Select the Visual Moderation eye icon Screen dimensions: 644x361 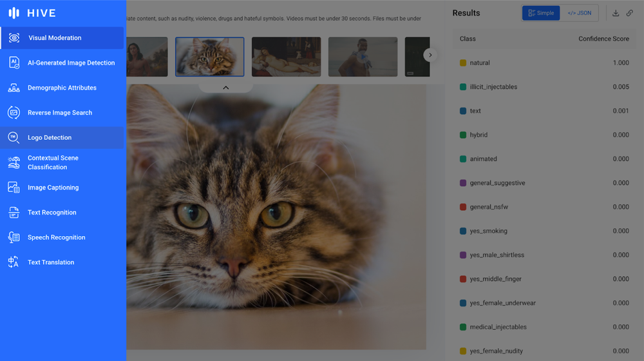[14, 38]
